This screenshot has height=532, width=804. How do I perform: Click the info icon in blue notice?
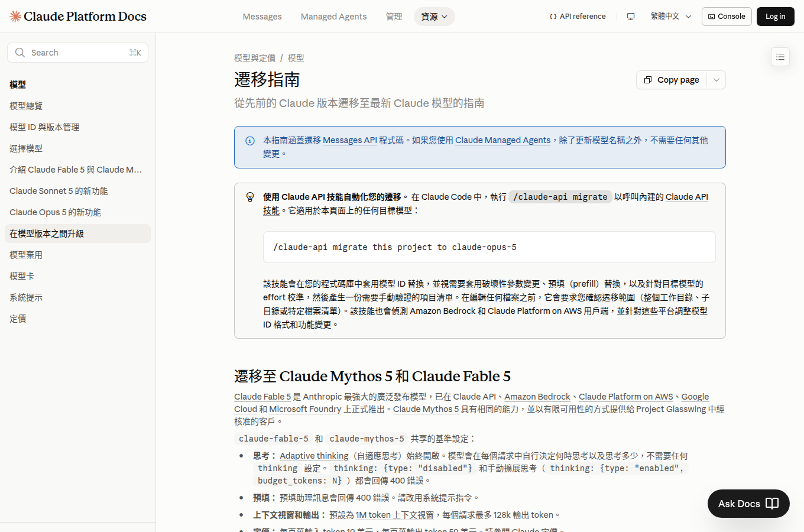pos(250,141)
